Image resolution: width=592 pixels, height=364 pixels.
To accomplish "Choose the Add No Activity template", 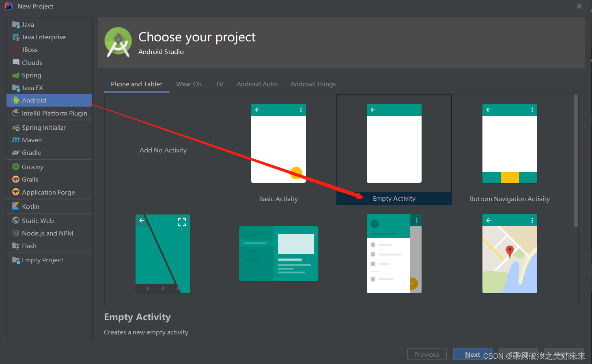I will (163, 150).
